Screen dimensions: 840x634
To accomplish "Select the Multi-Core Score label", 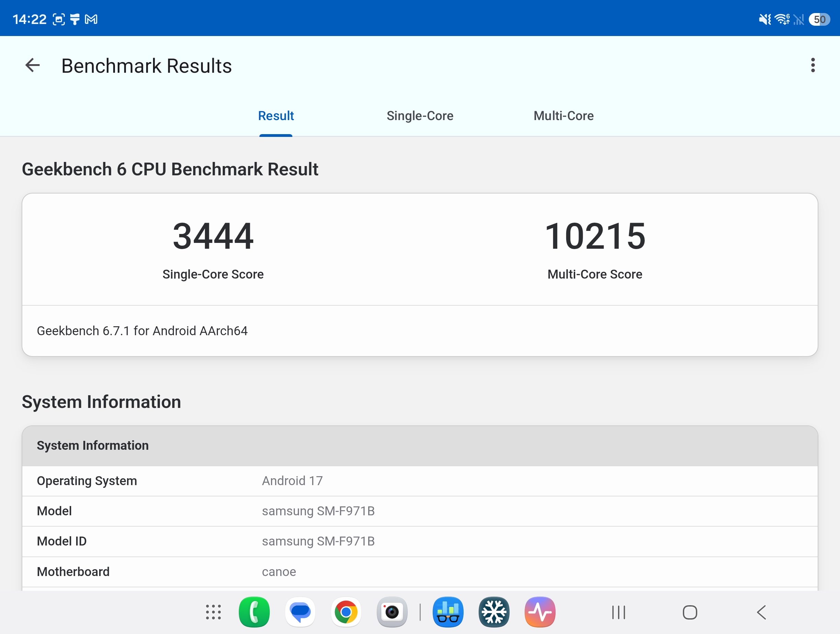I will pyautogui.click(x=595, y=274).
